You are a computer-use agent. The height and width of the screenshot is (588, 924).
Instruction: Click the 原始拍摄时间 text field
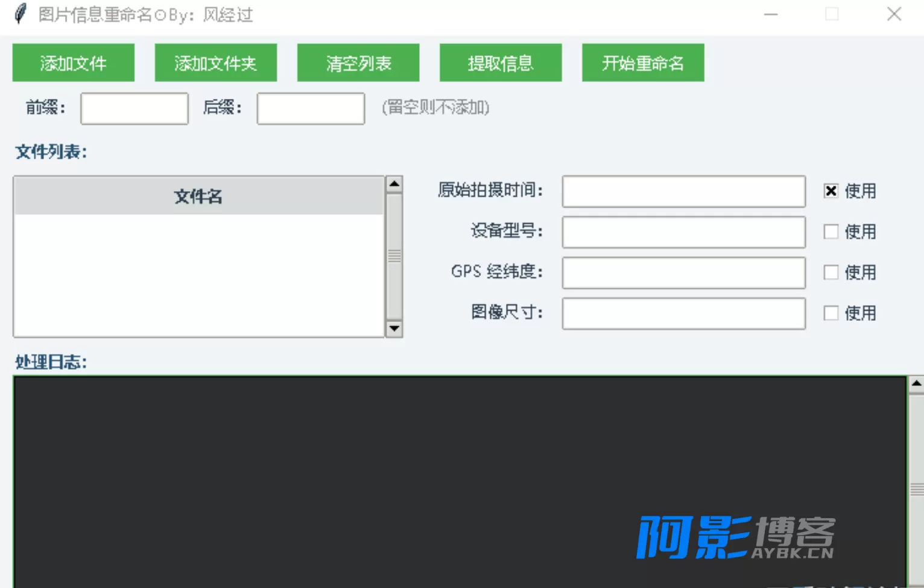point(683,192)
